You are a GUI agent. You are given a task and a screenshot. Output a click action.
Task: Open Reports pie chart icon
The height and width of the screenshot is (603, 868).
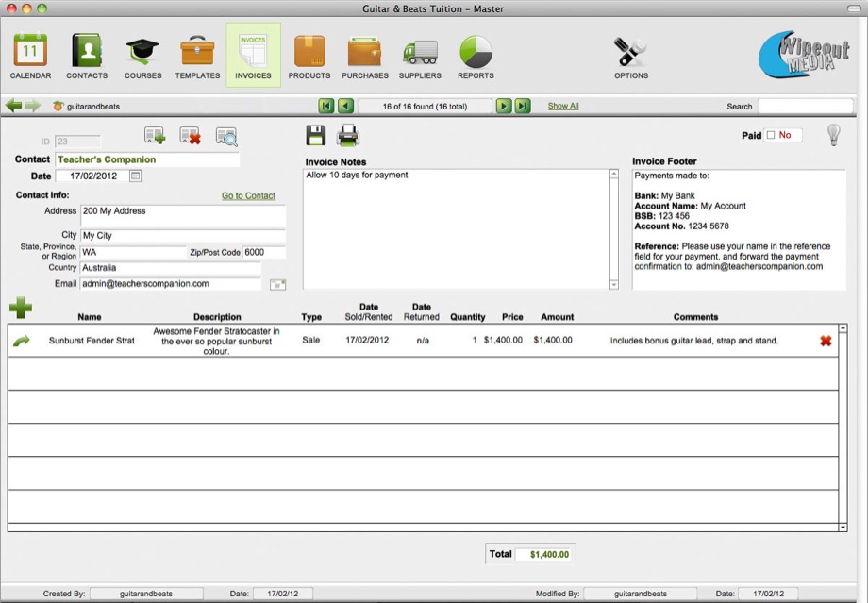(476, 55)
